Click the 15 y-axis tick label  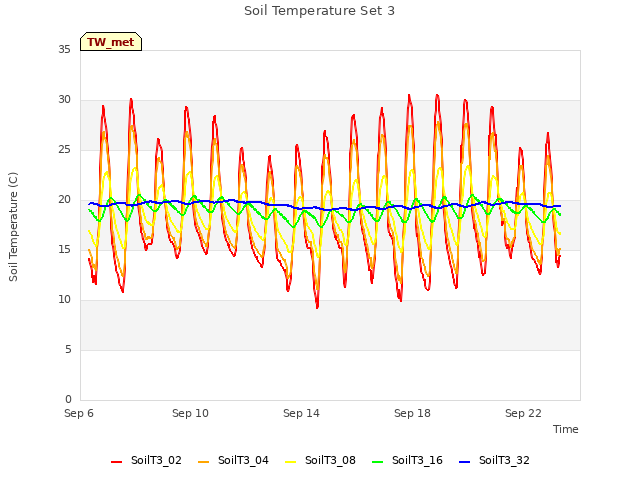click(64, 249)
